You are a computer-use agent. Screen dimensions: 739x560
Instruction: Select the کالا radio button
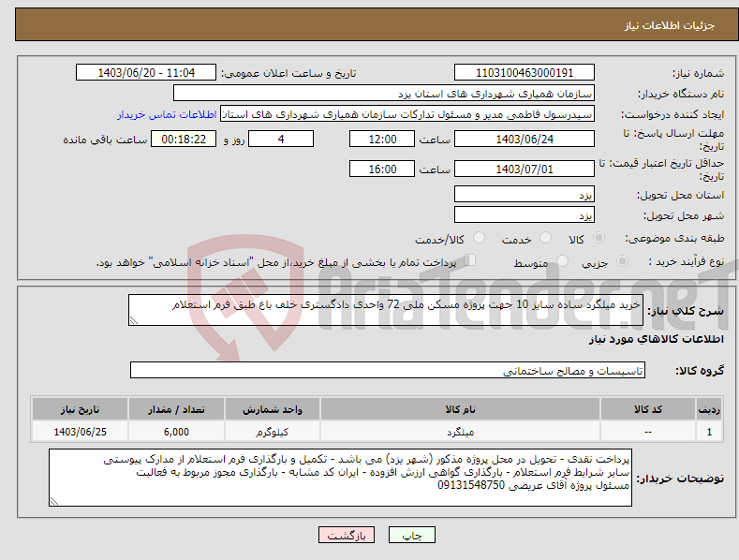coord(599,238)
